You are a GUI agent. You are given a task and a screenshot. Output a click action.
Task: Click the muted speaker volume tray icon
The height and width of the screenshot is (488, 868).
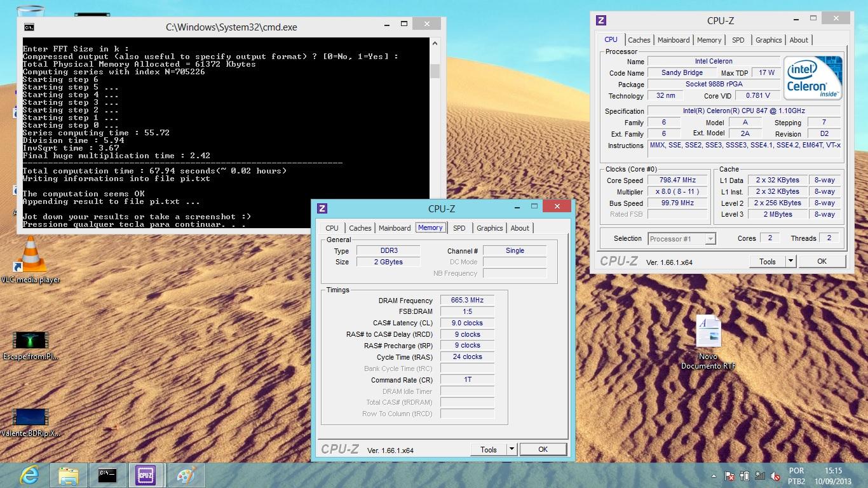coord(775,475)
